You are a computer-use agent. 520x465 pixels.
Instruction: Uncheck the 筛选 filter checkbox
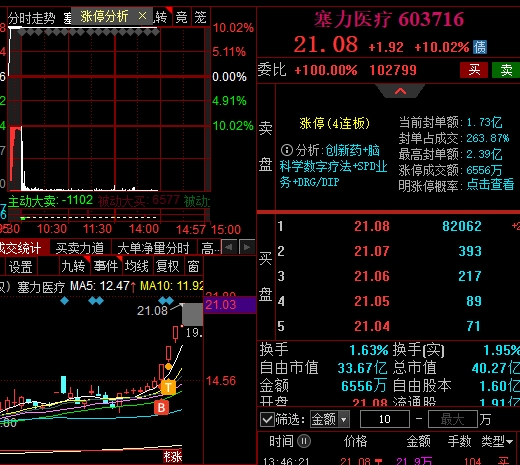(267, 419)
